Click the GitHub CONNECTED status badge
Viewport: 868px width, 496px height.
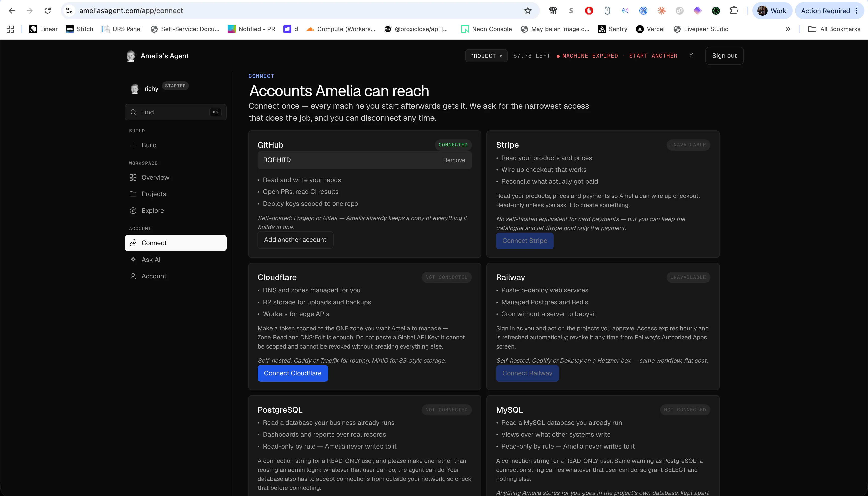click(x=453, y=145)
